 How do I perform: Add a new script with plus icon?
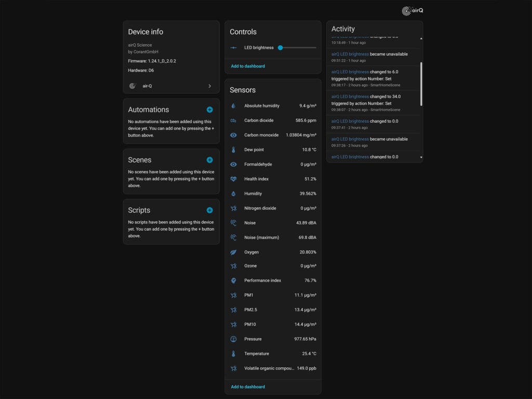tap(209, 210)
